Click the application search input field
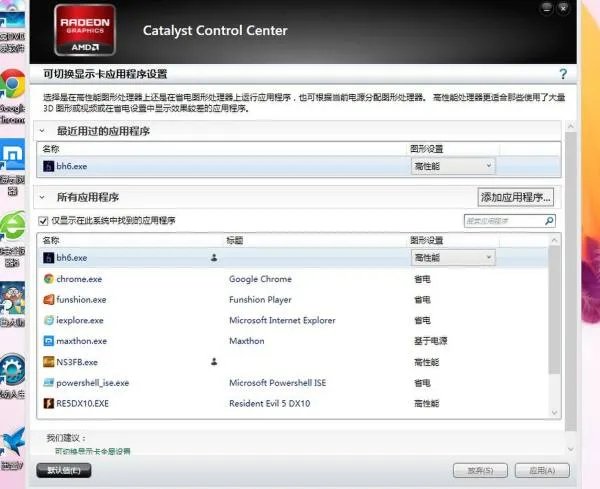The image size is (600, 489). click(502, 221)
